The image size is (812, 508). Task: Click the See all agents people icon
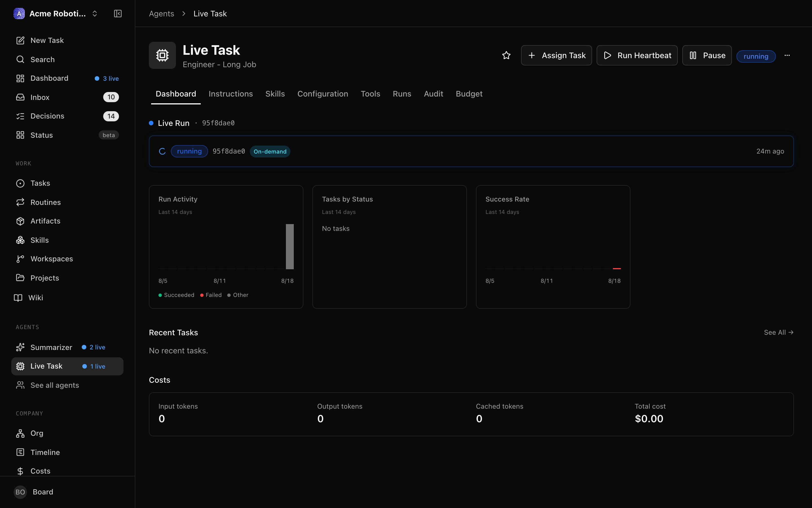(20, 385)
